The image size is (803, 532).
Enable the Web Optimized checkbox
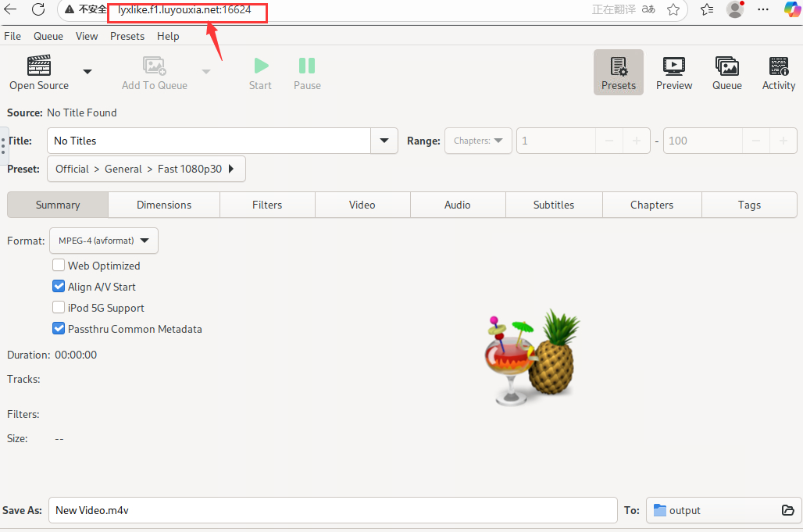(59, 266)
